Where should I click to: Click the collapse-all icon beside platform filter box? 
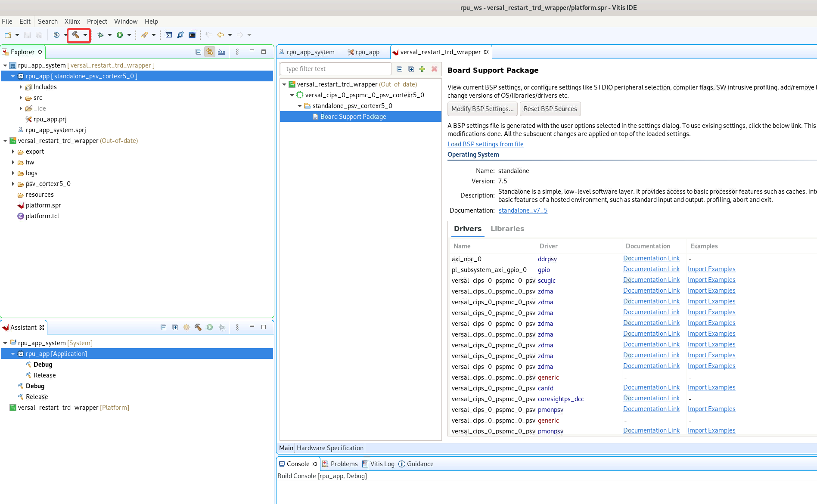click(x=399, y=69)
